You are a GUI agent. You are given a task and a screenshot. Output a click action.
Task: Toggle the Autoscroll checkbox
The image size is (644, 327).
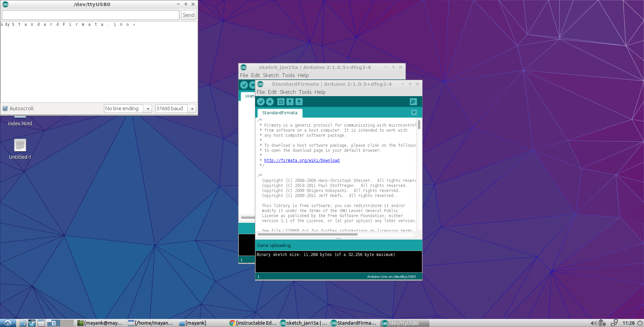pyautogui.click(x=5, y=108)
